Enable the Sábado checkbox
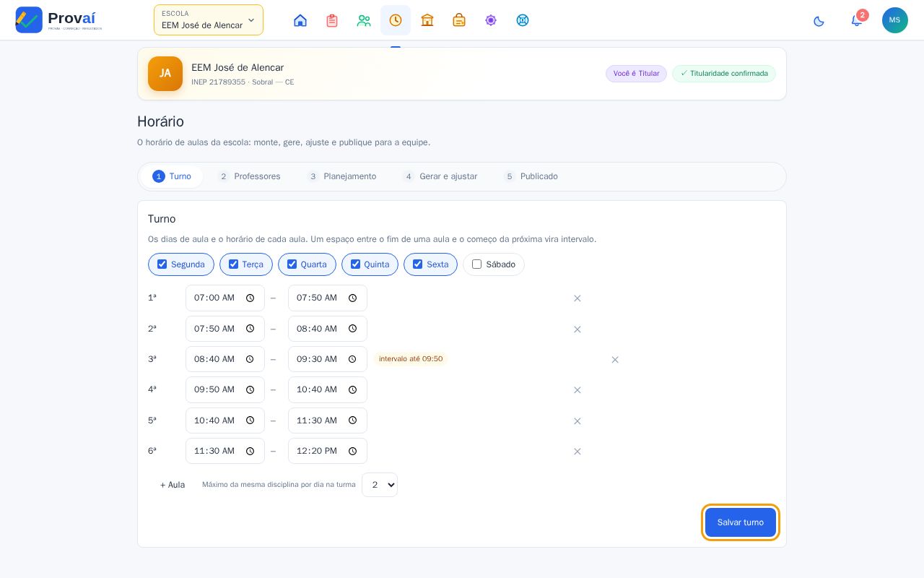924x578 pixels. point(476,264)
